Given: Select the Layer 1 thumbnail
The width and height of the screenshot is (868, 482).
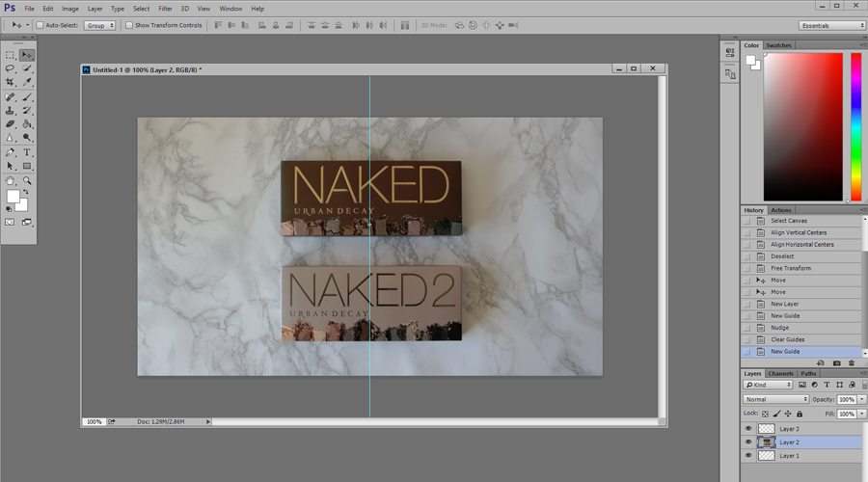Looking at the screenshot, I should (x=767, y=456).
